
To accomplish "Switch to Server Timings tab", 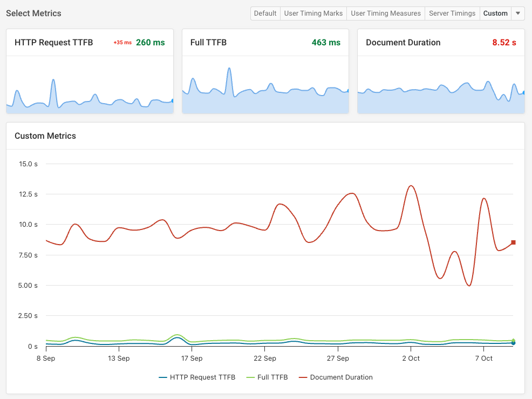I will [452, 13].
